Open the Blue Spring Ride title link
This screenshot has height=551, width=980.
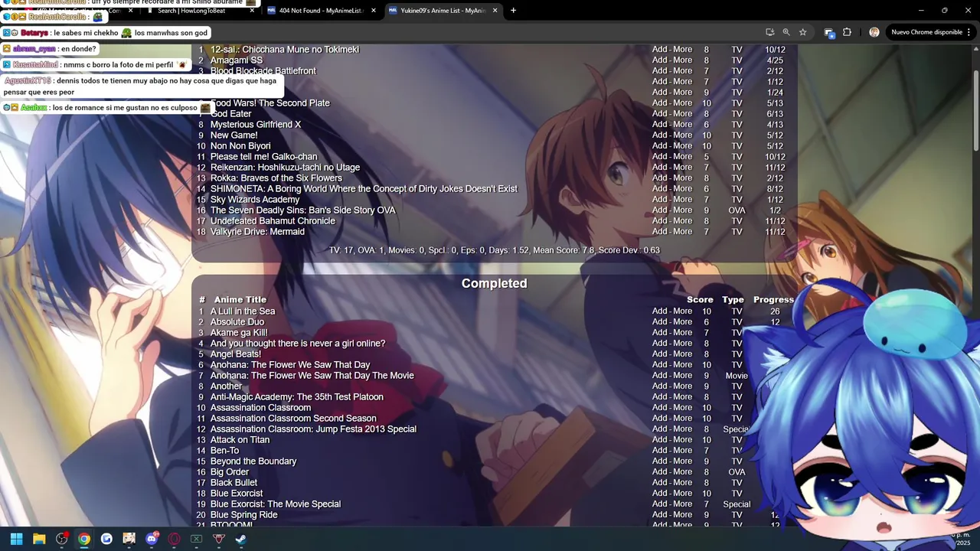(244, 515)
